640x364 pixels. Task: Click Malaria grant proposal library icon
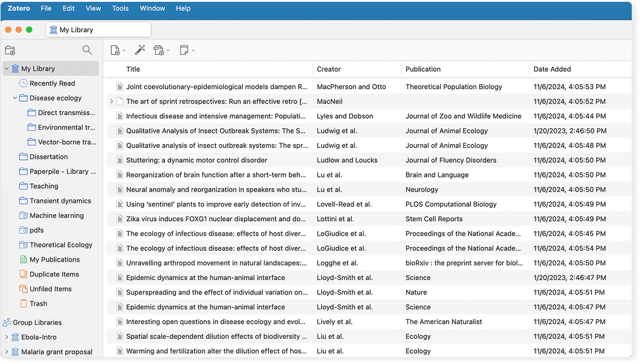(x=15, y=352)
